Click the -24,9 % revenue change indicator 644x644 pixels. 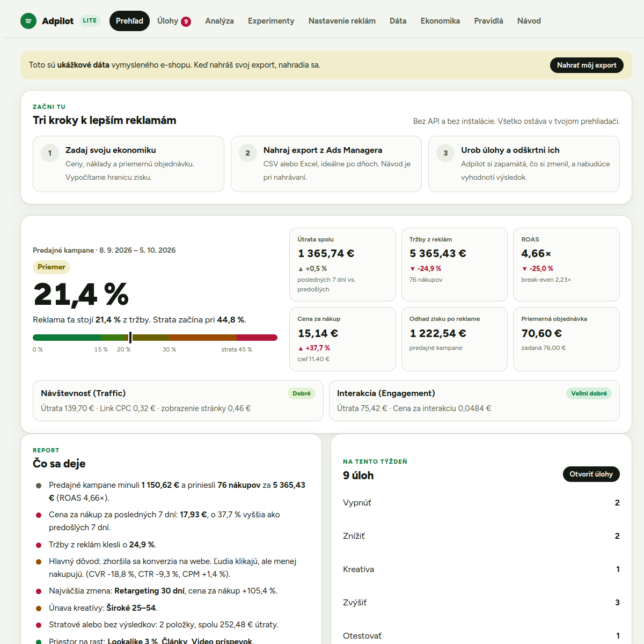point(426,268)
